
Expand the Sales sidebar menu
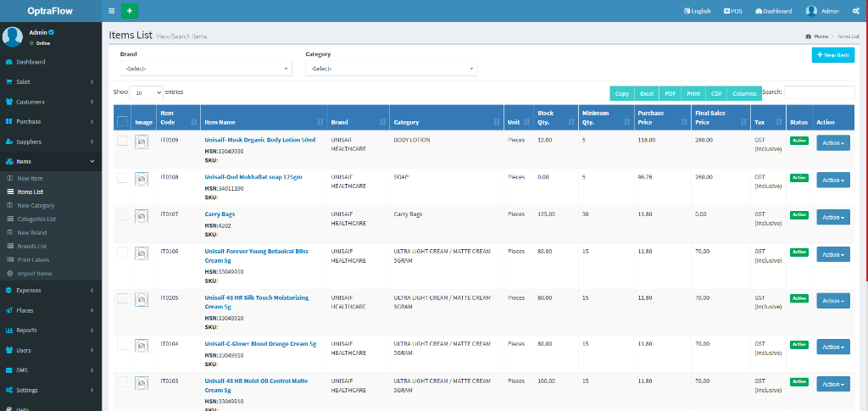tap(51, 82)
